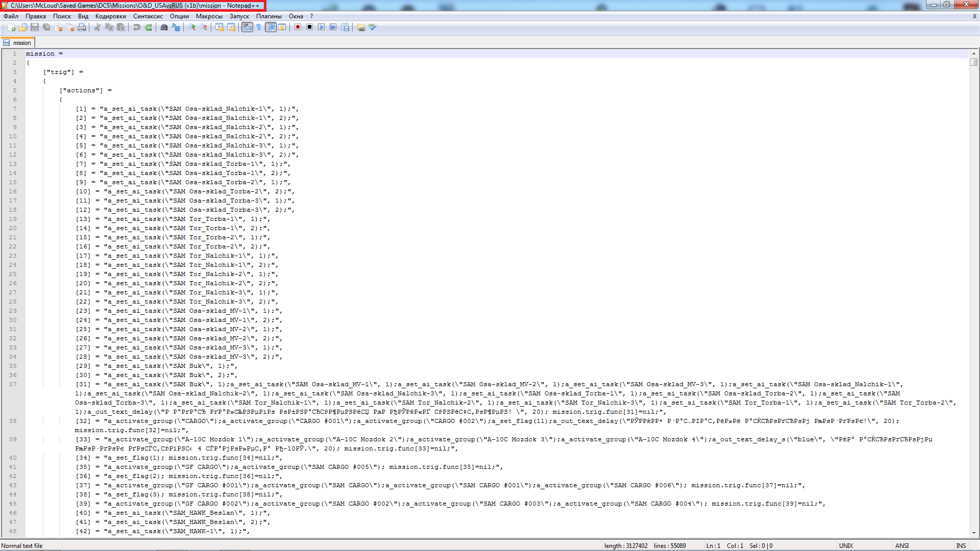Click the Open file toolbar icon
980x551 pixels.
pyautogui.click(x=23, y=28)
